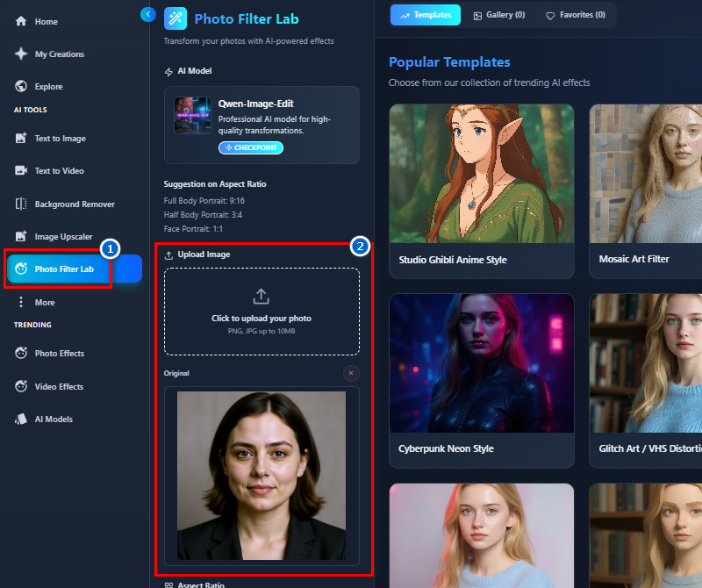Screen dimensions: 702x588
Task: Click the Explore globe icon
Action: click(x=21, y=87)
